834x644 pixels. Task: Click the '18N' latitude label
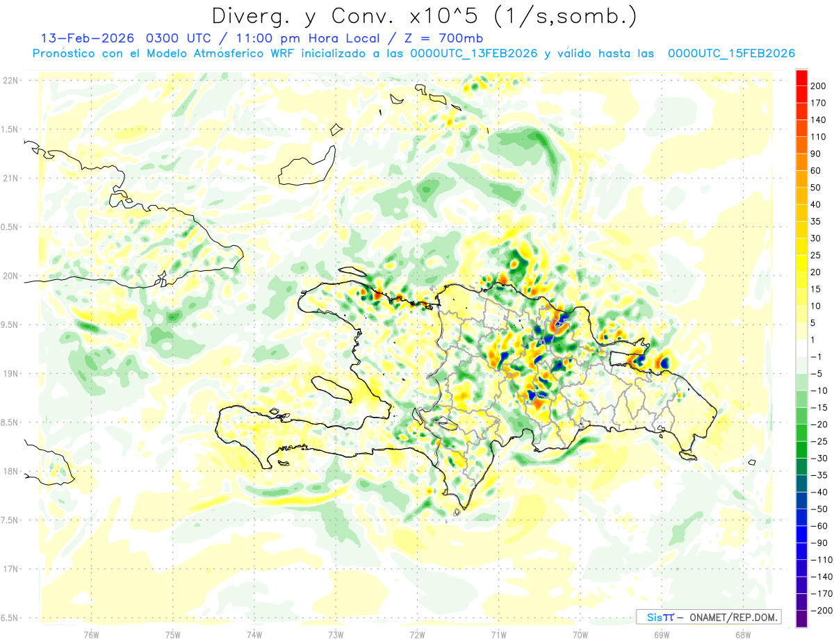click(12, 471)
